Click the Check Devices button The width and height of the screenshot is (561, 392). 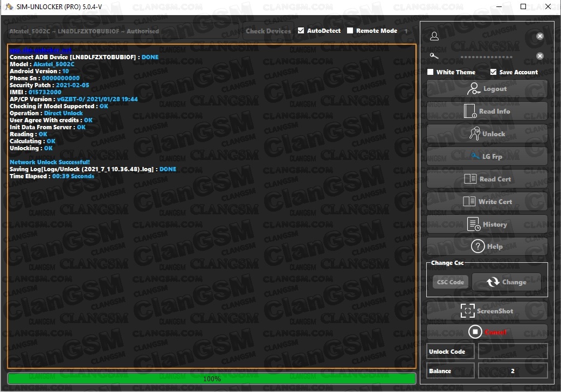(x=268, y=31)
